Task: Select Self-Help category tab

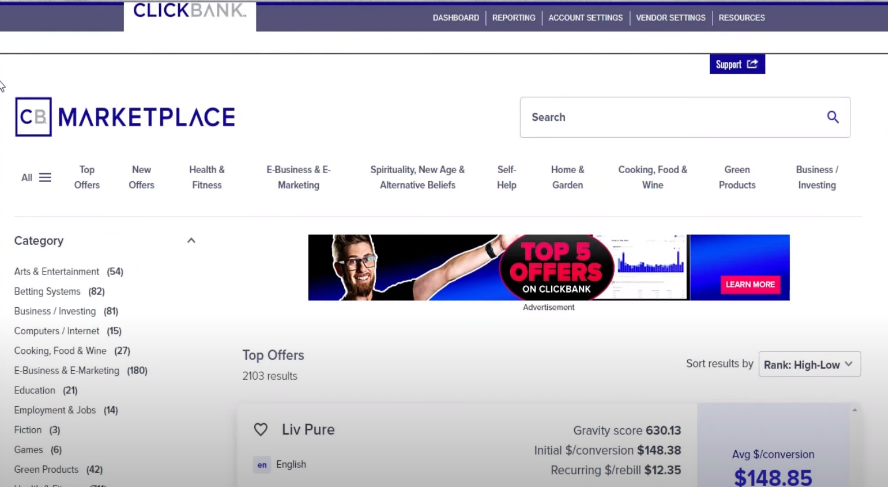Action: (x=506, y=177)
